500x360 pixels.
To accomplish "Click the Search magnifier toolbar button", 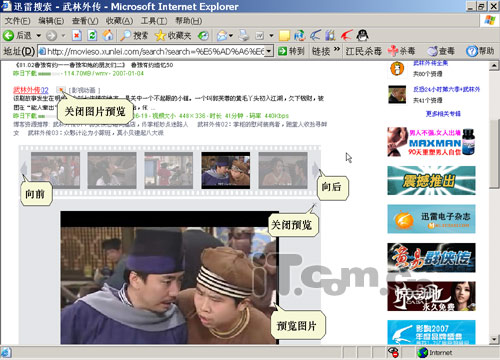I will click(x=134, y=35).
